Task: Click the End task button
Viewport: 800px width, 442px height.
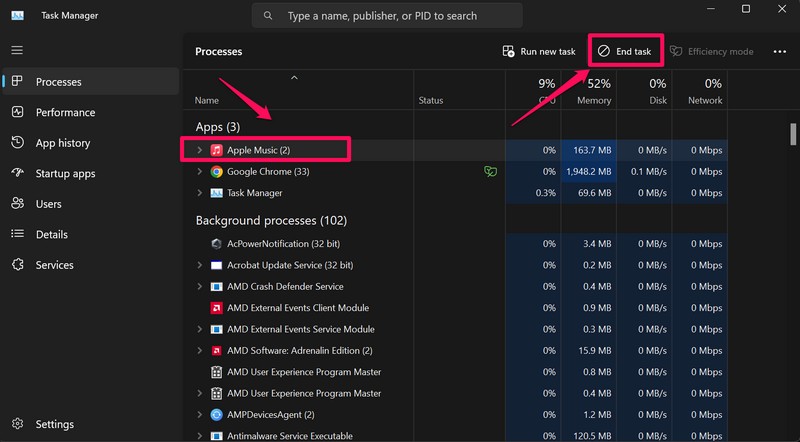Action: click(625, 52)
